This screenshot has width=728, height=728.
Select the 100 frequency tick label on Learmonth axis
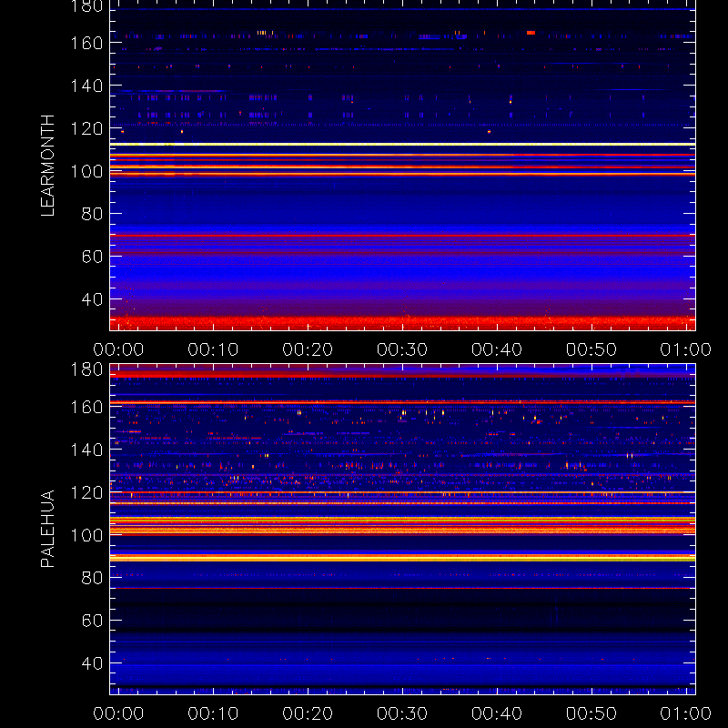tap(86, 171)
